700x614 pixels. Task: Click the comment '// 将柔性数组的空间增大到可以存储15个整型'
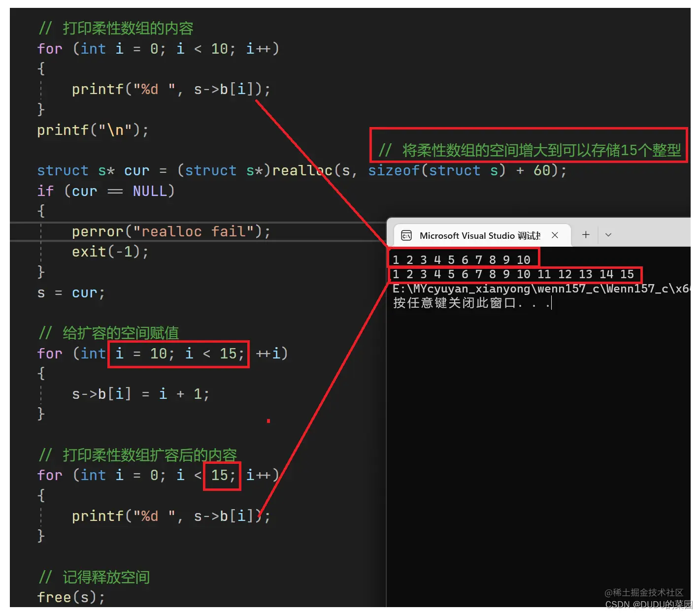530,150
